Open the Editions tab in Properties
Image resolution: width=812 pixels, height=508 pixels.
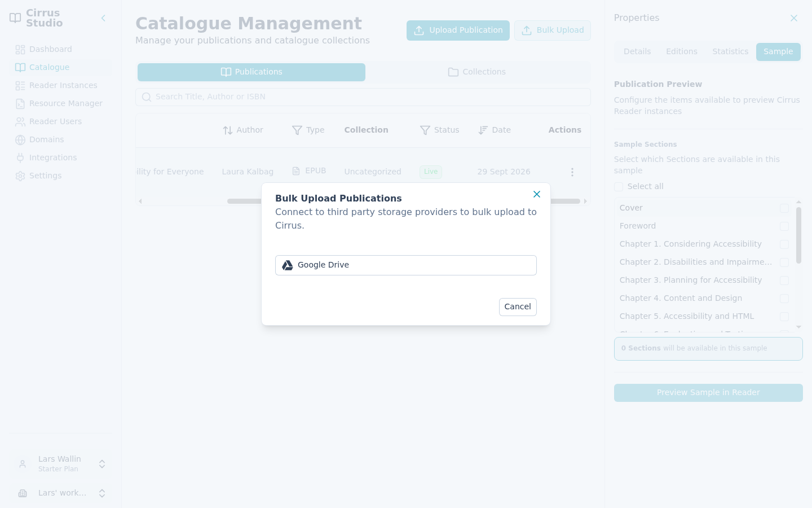[x=682, y=52]
